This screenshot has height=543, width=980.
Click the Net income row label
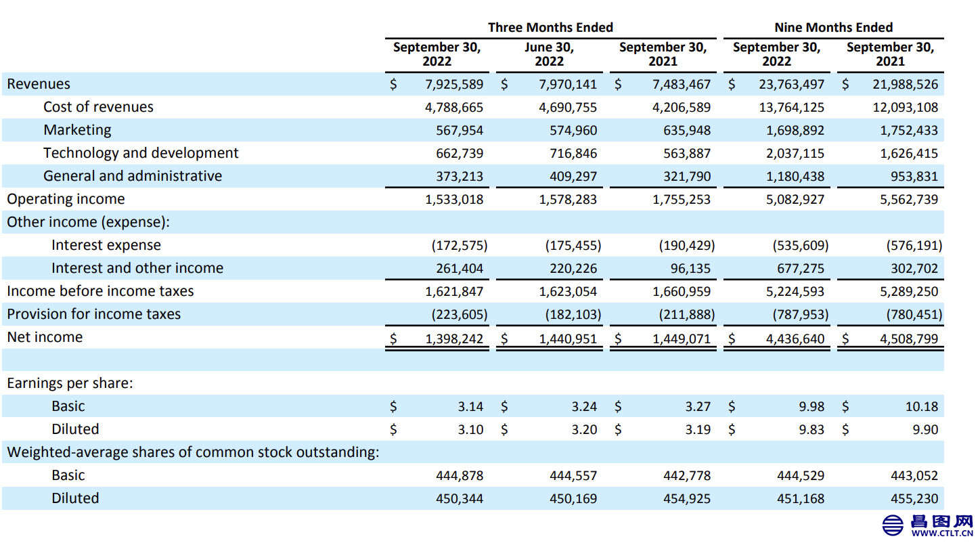click(45, 337)
